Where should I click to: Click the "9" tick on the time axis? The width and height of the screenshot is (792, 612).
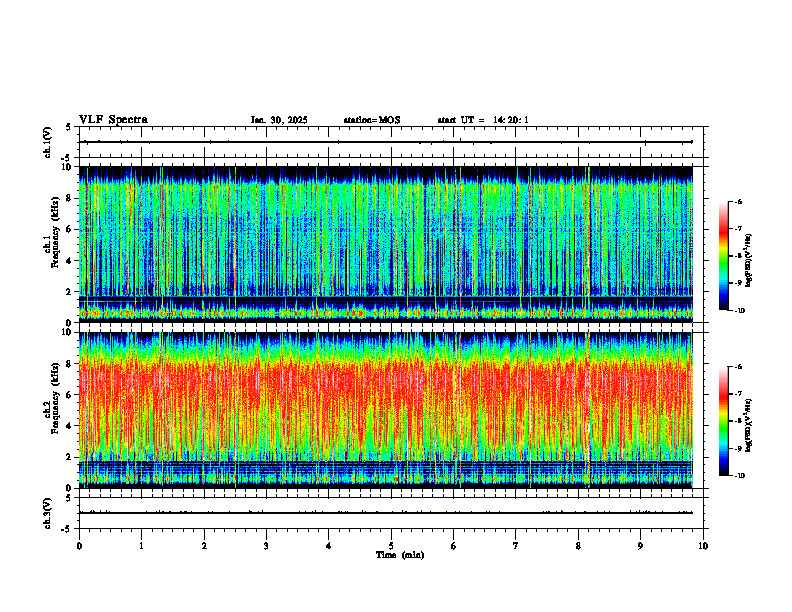(640, 546)
